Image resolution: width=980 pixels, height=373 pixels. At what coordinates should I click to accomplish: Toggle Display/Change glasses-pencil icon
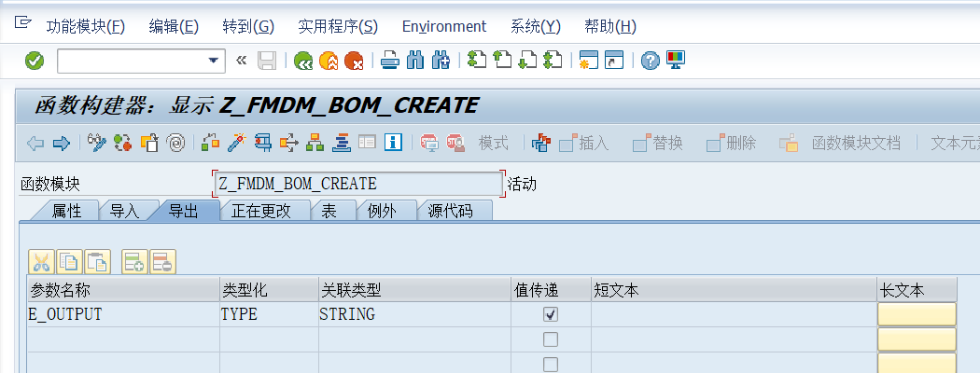click(x=97, y=143)
